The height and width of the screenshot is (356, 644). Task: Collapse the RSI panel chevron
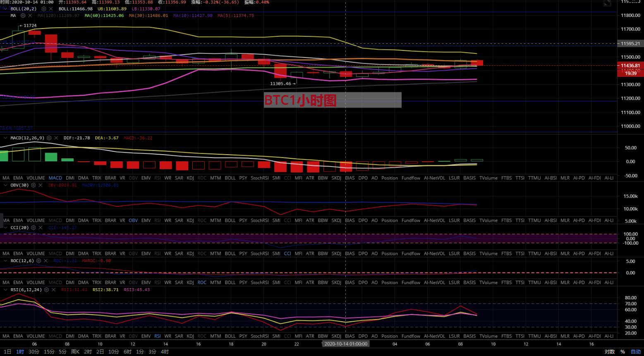pos(5,290)
